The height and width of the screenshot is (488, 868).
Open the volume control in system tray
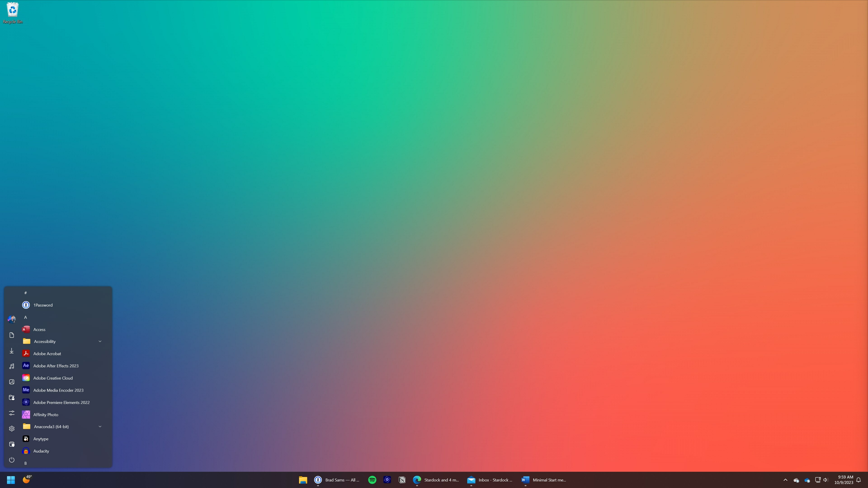pyautogui.click(x=826, y=480)
